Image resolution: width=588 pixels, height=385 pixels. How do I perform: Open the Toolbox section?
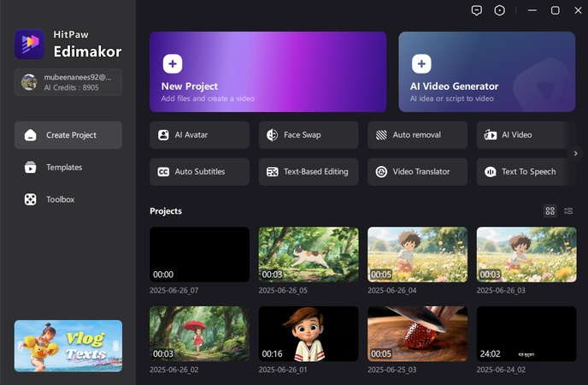point(60,199)
